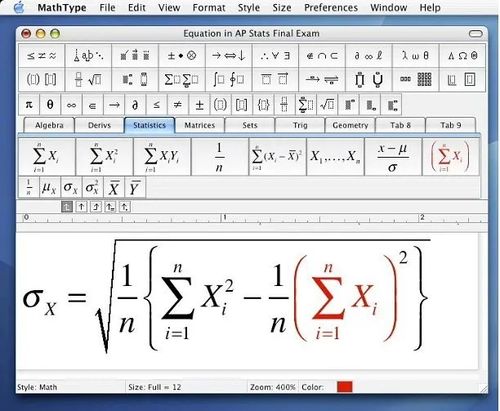Image resolution: width=500 pixels, height=411 pixels.
Task: Open the lowercase Greek letters palette
Action: tap(415, 56)
